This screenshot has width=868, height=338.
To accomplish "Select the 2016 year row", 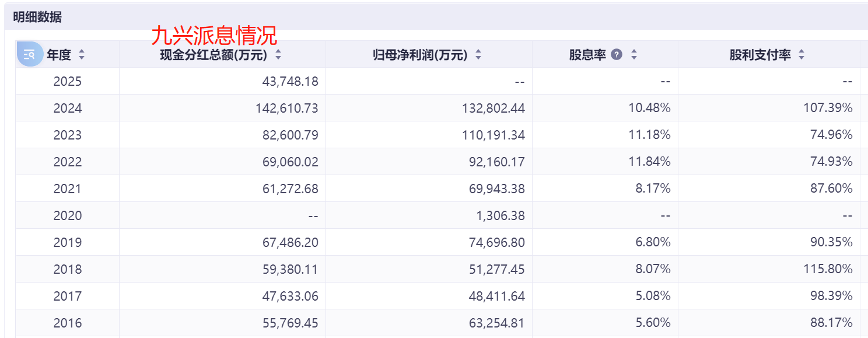I will click(437, 323).
